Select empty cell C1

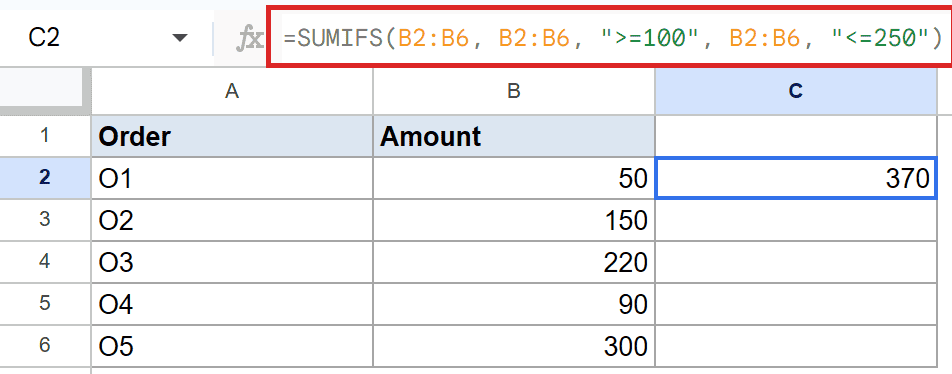795,136
